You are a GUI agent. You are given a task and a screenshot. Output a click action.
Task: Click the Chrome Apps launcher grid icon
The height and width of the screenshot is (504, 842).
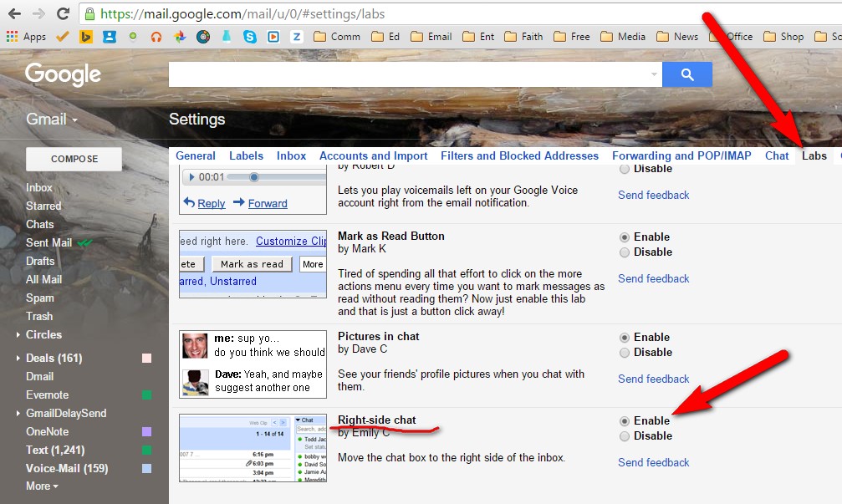pos(10,36)
